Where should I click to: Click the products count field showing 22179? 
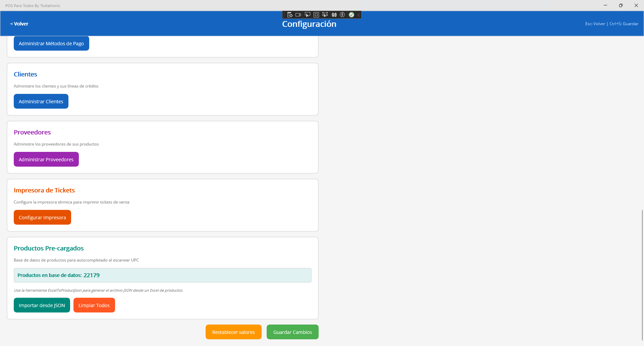162,275
